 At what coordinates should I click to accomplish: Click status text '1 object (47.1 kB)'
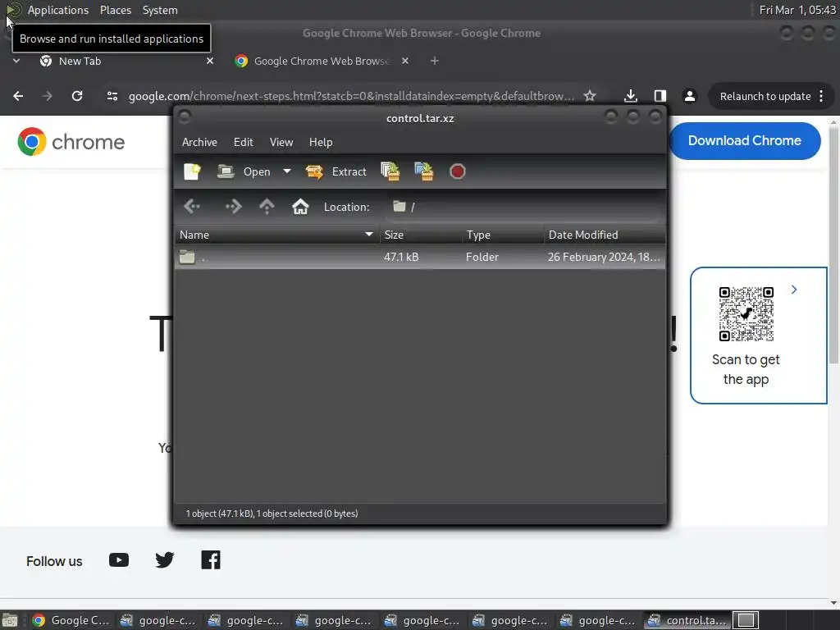(x=220, y=514)
